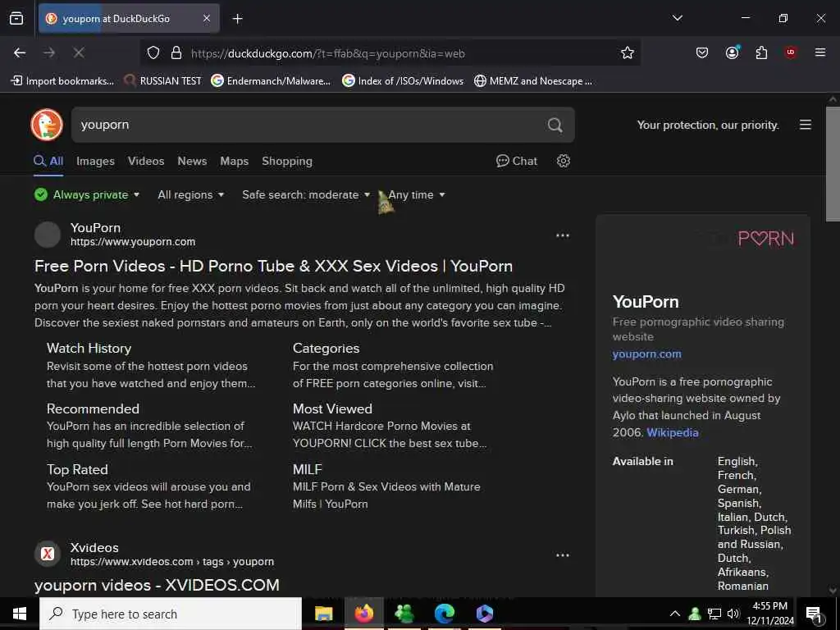Switch to the Shopping tab
This screenshot has width=840, height=630.
286,162
